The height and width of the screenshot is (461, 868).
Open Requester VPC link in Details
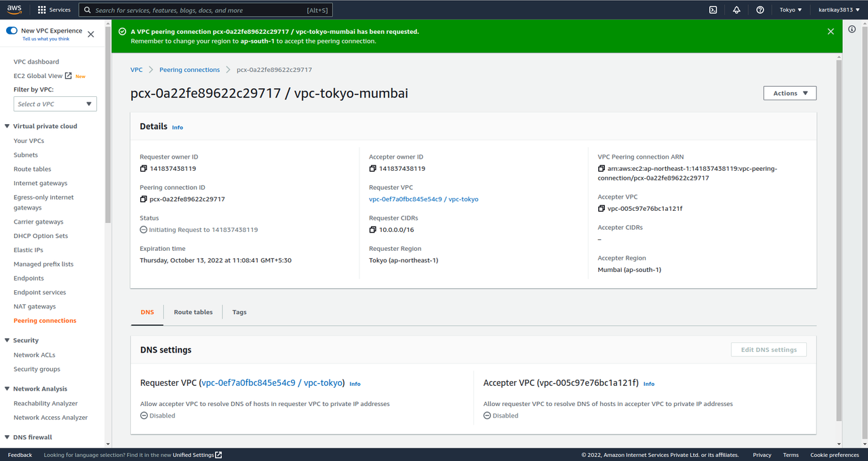tap(423, 199)
